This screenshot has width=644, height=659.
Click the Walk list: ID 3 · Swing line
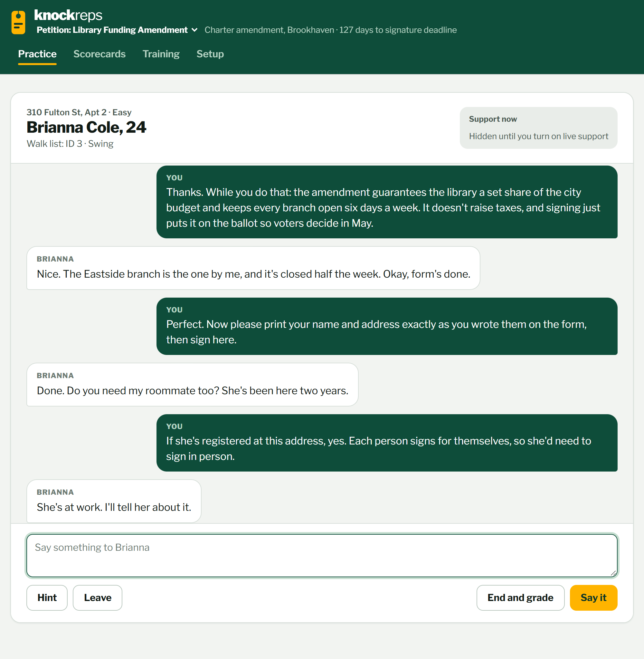point(70,143)
